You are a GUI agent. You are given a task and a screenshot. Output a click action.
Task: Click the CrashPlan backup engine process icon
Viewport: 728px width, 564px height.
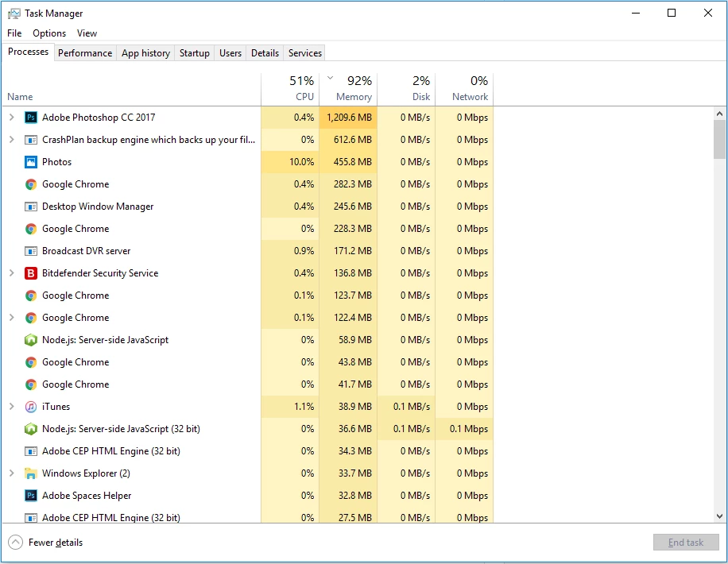(31, 140)
